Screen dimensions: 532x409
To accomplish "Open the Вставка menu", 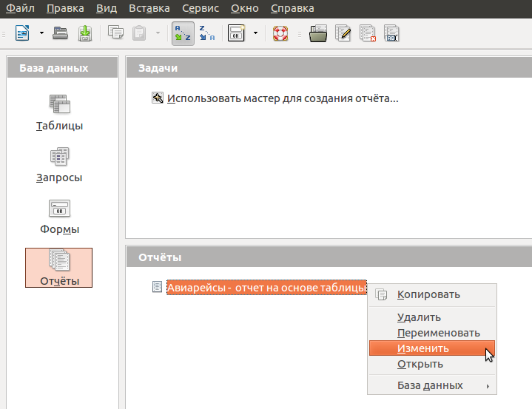I will click(149, 8).
